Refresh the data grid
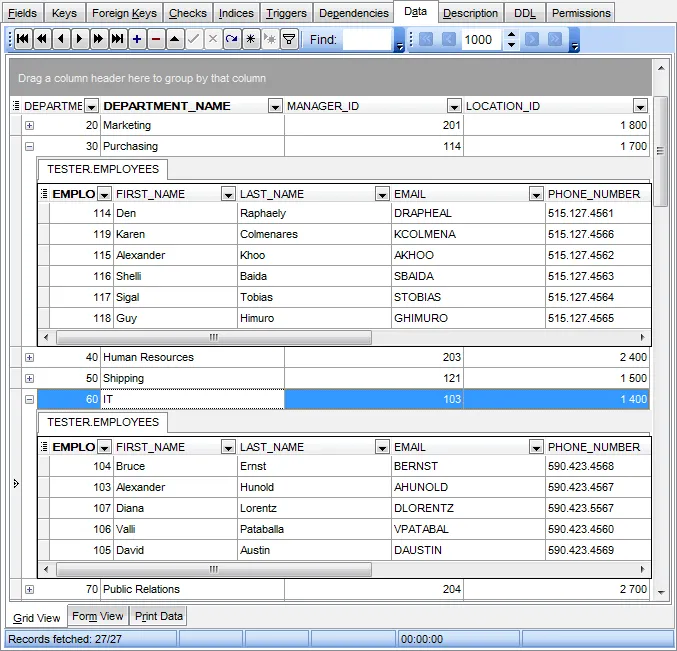This screenshot has height=651, width=677. click(x=232, y=39)
